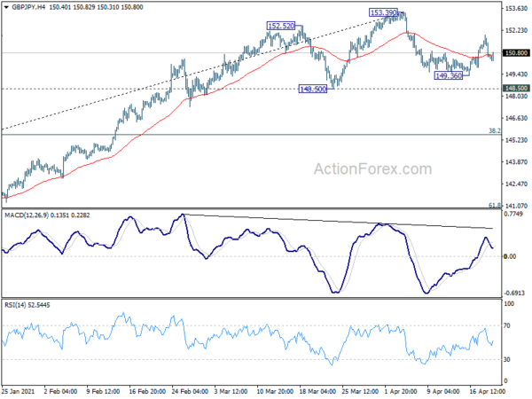Click the 148.500 level tag on price axis

pos(516,88)
